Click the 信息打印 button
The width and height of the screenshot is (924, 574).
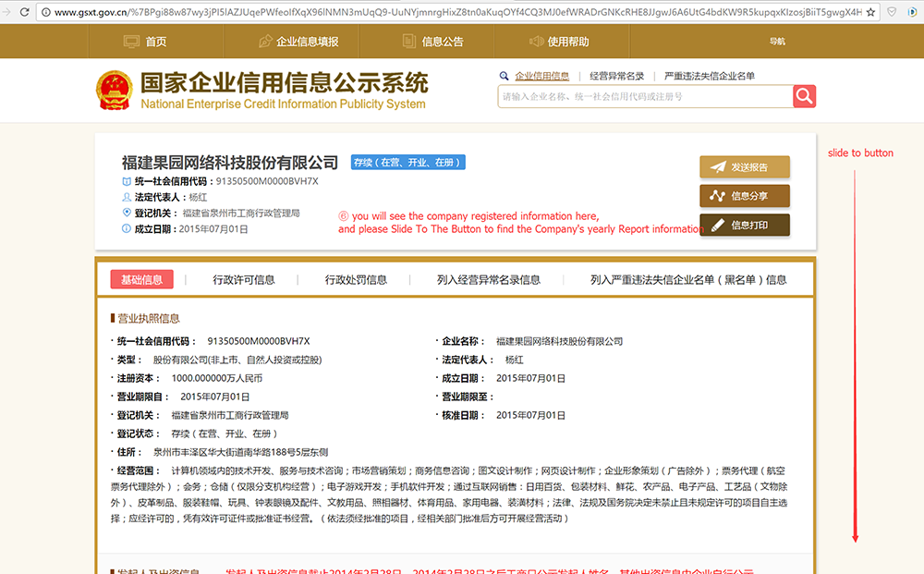point(745,225)
